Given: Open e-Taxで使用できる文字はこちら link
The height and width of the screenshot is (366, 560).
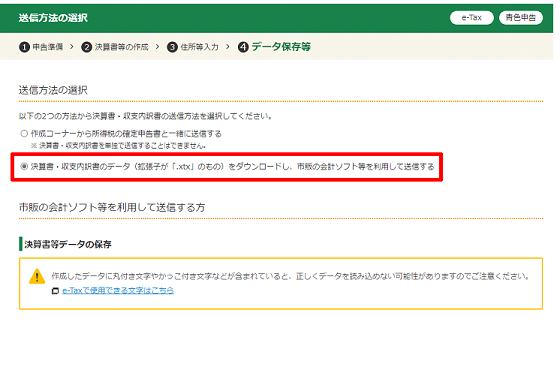Looking at the screenshot, I should pyautogui.click(x=118, y=291).
